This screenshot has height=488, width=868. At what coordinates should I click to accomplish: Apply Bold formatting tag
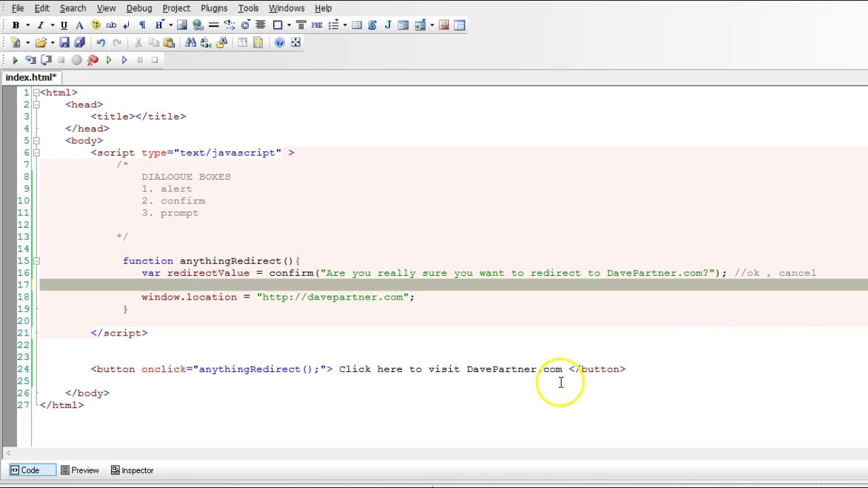click(x=15, y=25)
